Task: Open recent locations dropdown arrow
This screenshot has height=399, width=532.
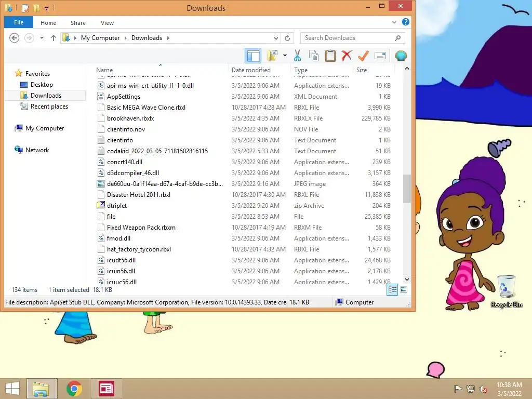Action: point(42,38)
